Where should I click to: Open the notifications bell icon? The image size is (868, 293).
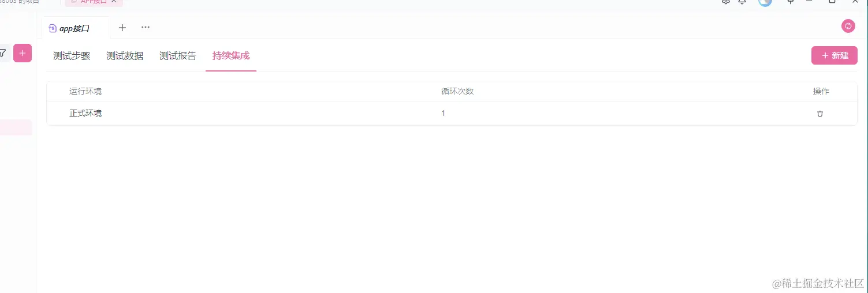[742, 2]
